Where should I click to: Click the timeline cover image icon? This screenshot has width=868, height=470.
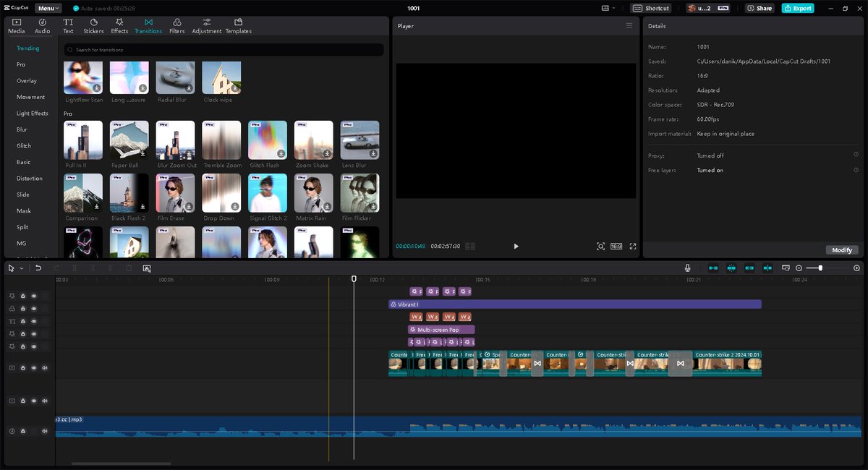[x=147, y=268]
